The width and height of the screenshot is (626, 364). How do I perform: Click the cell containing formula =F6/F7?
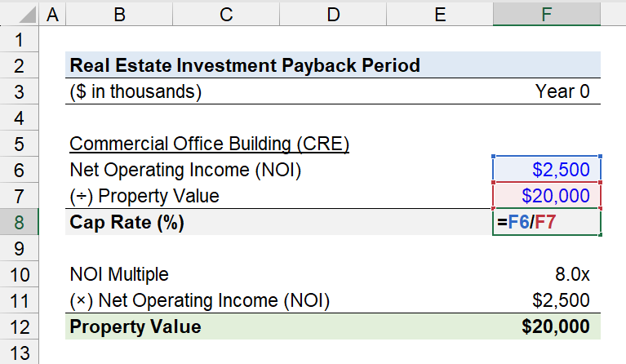(547, 222)
